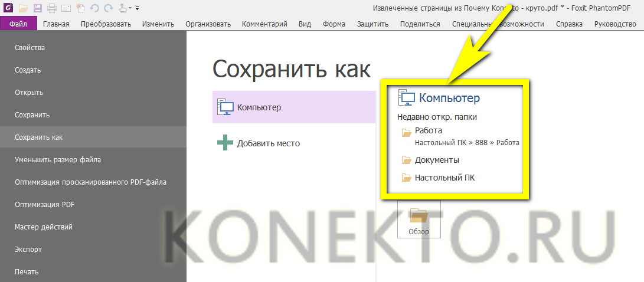Click the Undo arrow icon
644x282 pixels.
click(x=94, y=8)
